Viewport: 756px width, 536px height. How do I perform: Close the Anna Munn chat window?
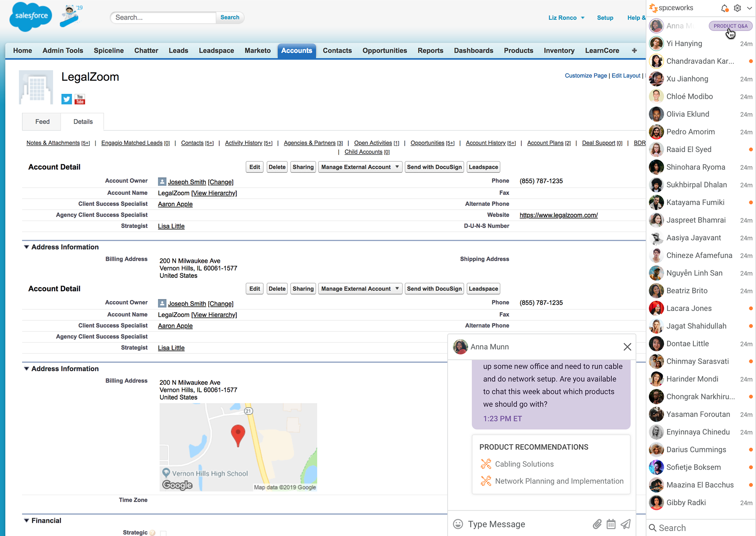point(627,347)
